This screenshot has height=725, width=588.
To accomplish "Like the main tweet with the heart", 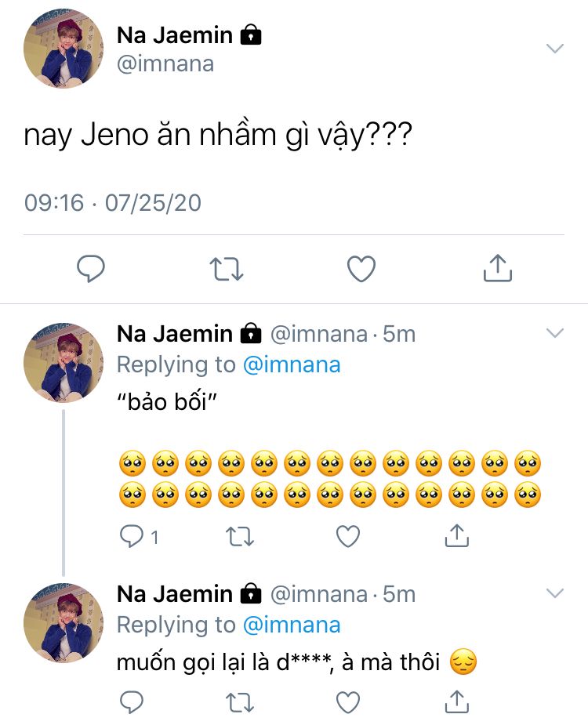I will [x=361, y=269].
